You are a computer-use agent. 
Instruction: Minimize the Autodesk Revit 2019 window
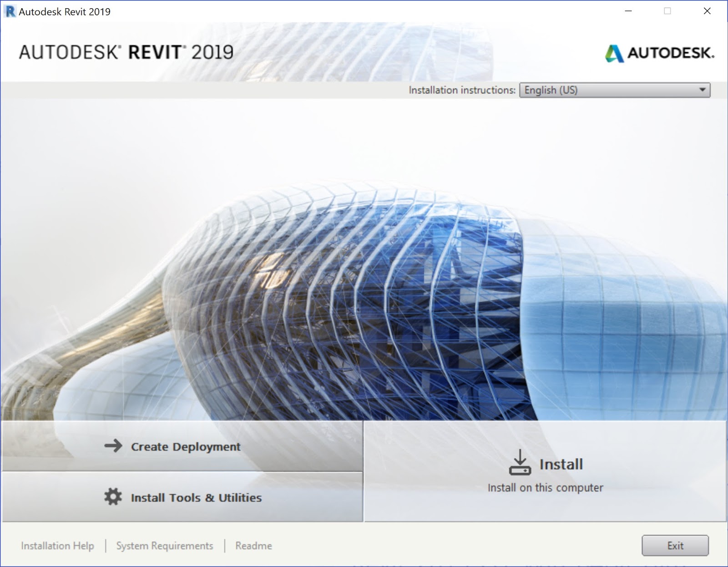coord(628,11)
